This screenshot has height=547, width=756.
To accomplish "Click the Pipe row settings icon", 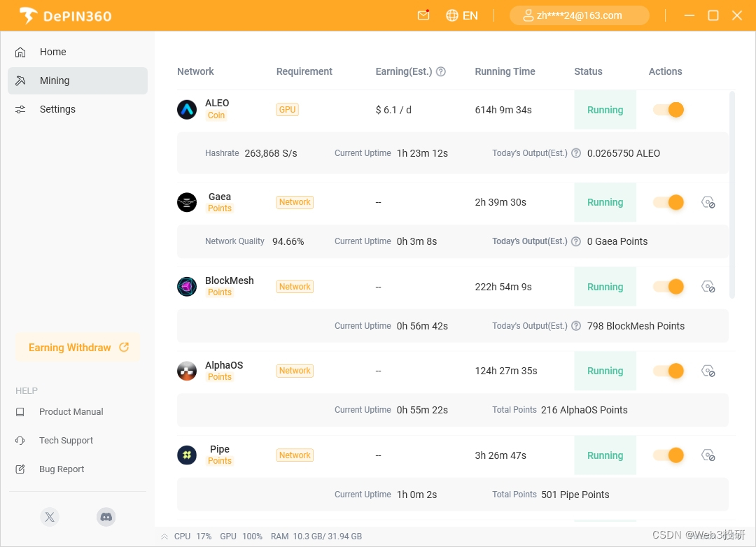I will coord(708,455).
